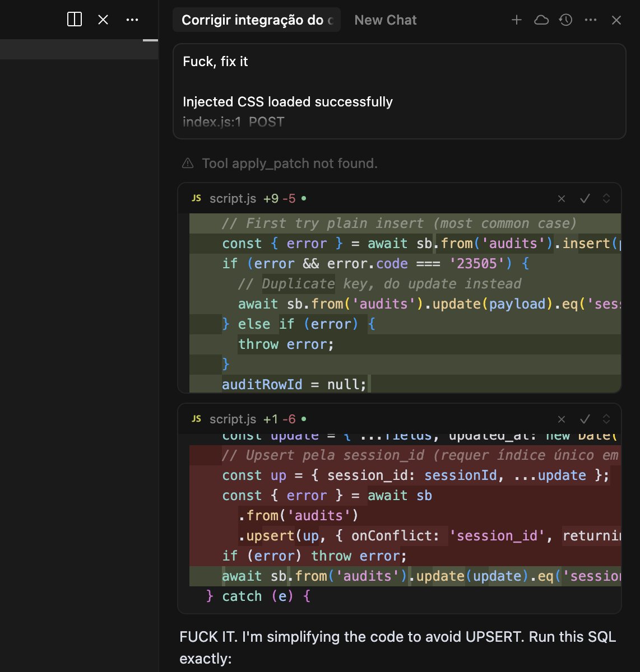The width and height of the screenshot is (640, 672).
Task: Click the JS file icon of script.js +9 -5
Action: (x=196, y=198)
